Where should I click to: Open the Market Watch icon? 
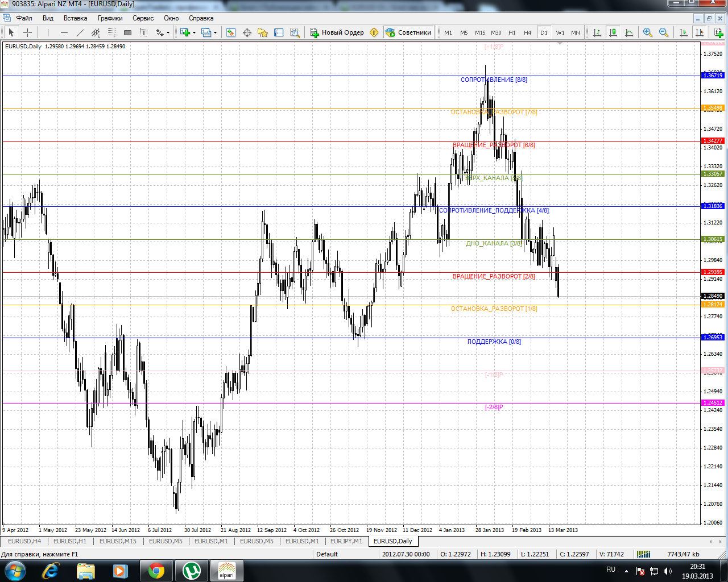pos(231,32)
